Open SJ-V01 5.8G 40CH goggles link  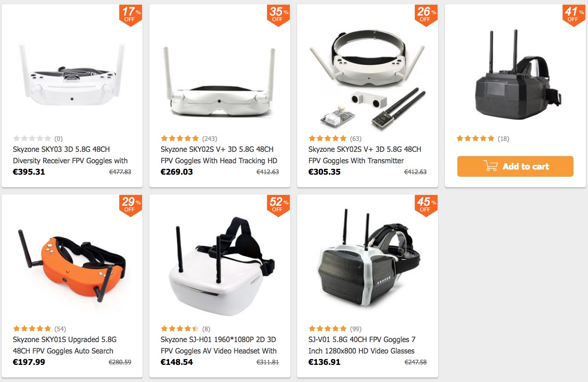pos(362,345)
